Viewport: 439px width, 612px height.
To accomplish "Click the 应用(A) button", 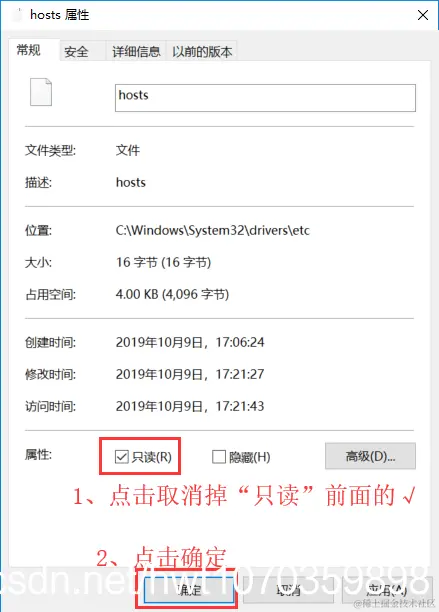I will [x=387, y=589].
